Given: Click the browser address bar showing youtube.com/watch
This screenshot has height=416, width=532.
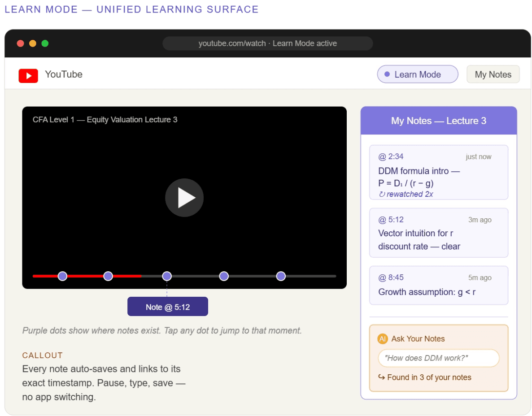Looking at the screenshot, I should click(267, 43).
